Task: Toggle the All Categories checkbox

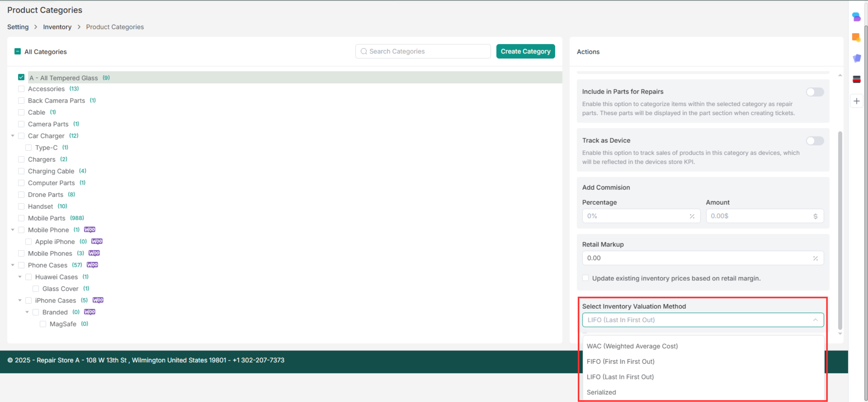Action: [17, 51]
